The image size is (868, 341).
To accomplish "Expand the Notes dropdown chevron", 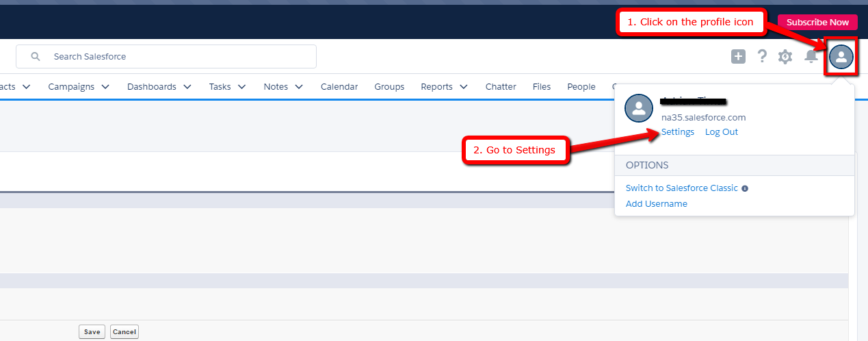I will 299,87.
